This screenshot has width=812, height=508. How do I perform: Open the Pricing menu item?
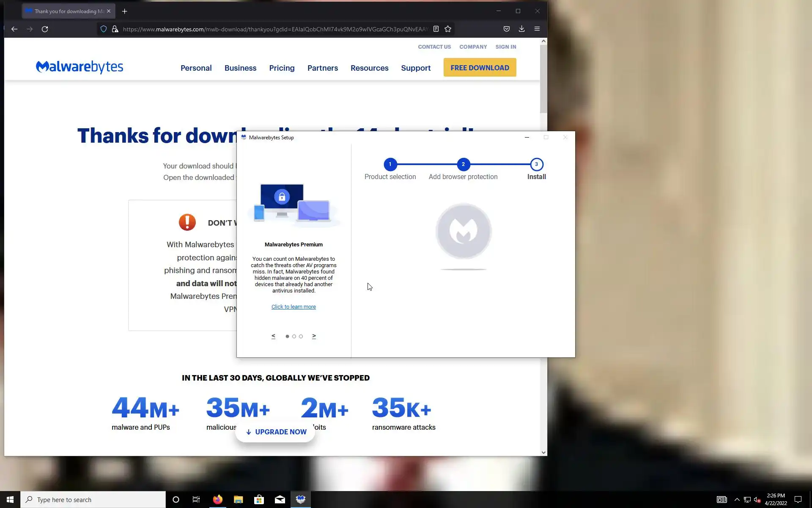[x=282, y=68]
